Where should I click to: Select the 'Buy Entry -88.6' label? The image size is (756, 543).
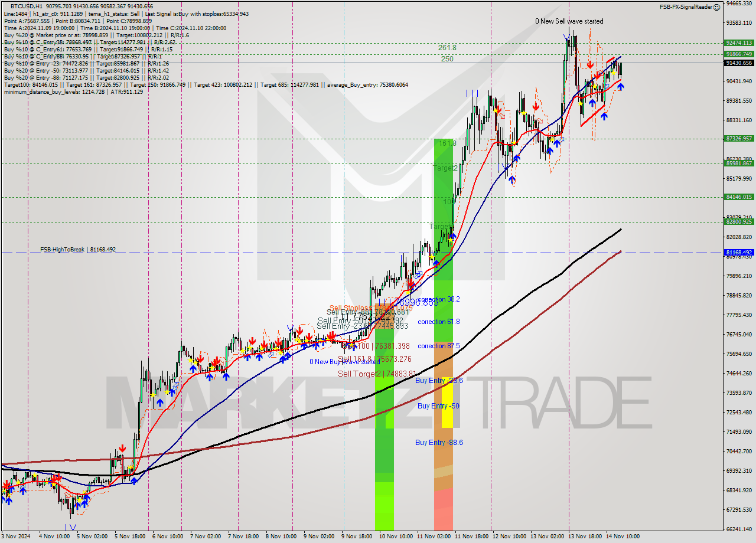(x=439, y=442)
